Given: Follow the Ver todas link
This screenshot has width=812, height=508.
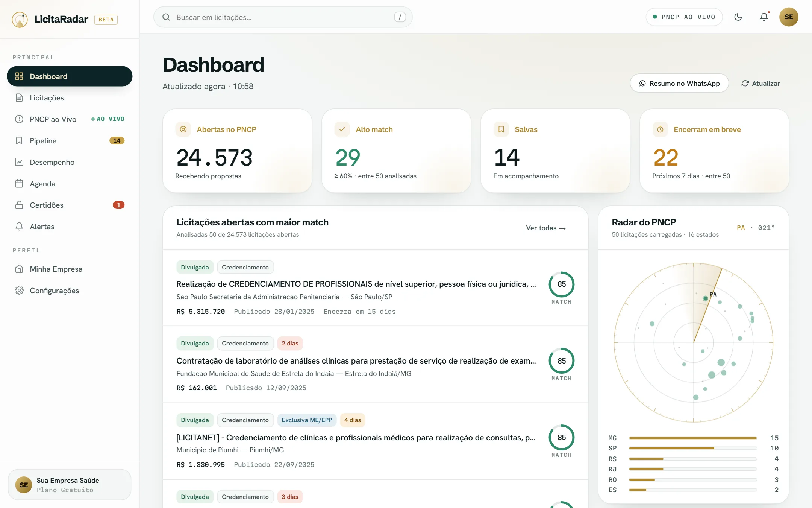Looking at the screenshot, I should 546,228.
